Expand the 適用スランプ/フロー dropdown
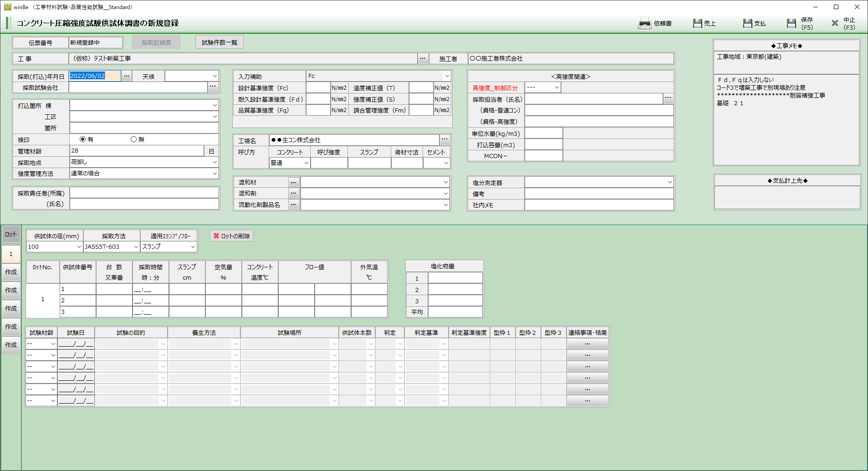The width and height of the screenshot is (868, 471). tap(193, 247)
